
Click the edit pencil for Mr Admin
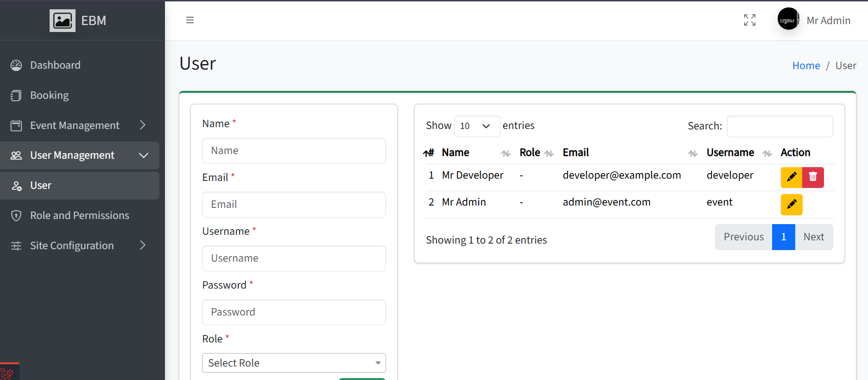(791, 204)
